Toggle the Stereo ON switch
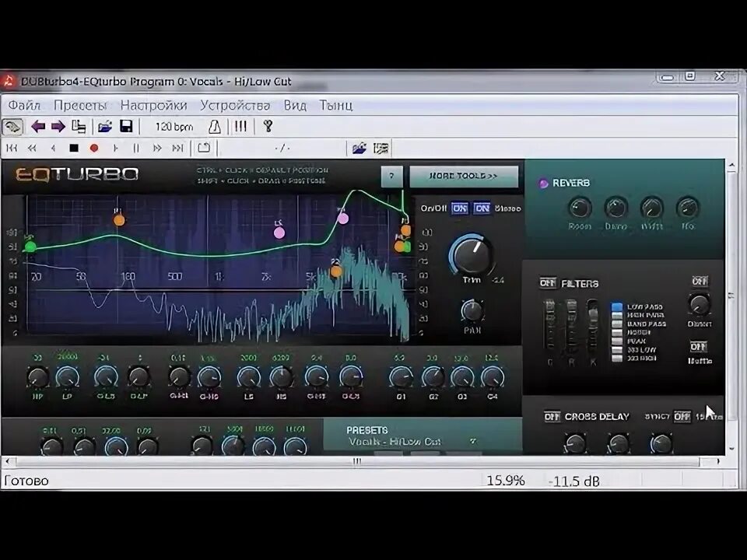This screenshot has height=560, width=747. coord(482,208)
